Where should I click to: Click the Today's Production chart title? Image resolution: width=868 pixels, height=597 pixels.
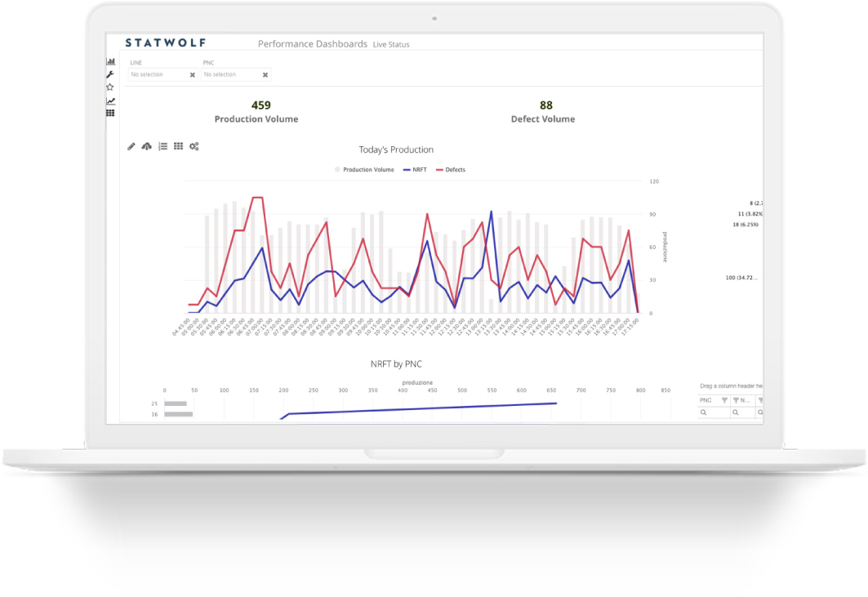(x=396, y=149)
